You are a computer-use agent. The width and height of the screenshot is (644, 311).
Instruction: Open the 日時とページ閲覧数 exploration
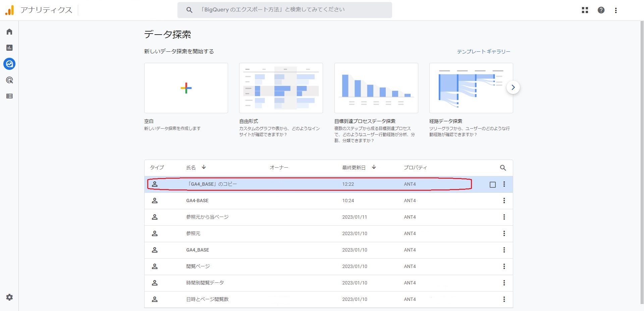pos(207,299)
